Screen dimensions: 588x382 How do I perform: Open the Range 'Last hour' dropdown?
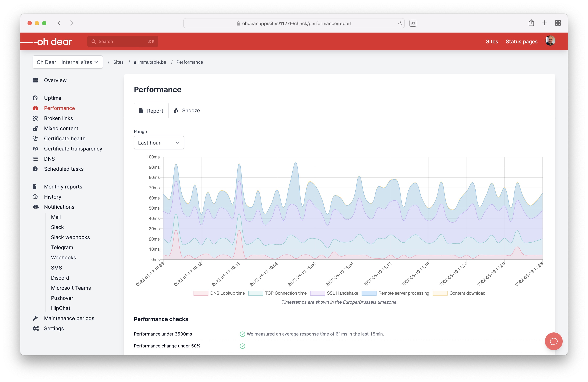coord(159,142)
